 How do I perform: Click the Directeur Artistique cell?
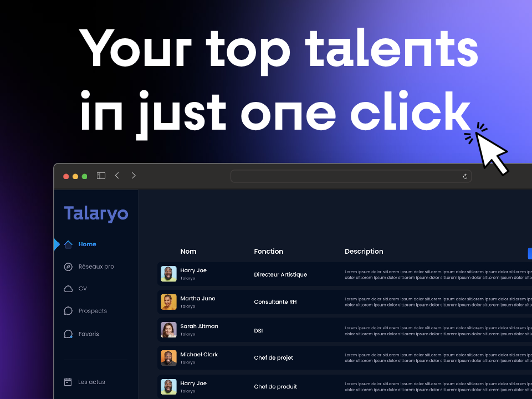coord(280,274)
